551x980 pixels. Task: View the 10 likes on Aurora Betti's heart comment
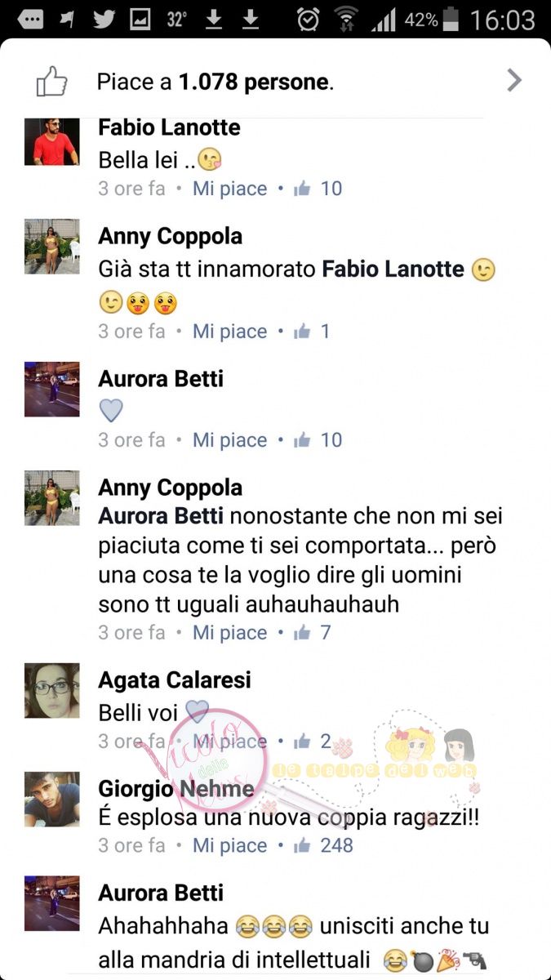pos(318,440)
